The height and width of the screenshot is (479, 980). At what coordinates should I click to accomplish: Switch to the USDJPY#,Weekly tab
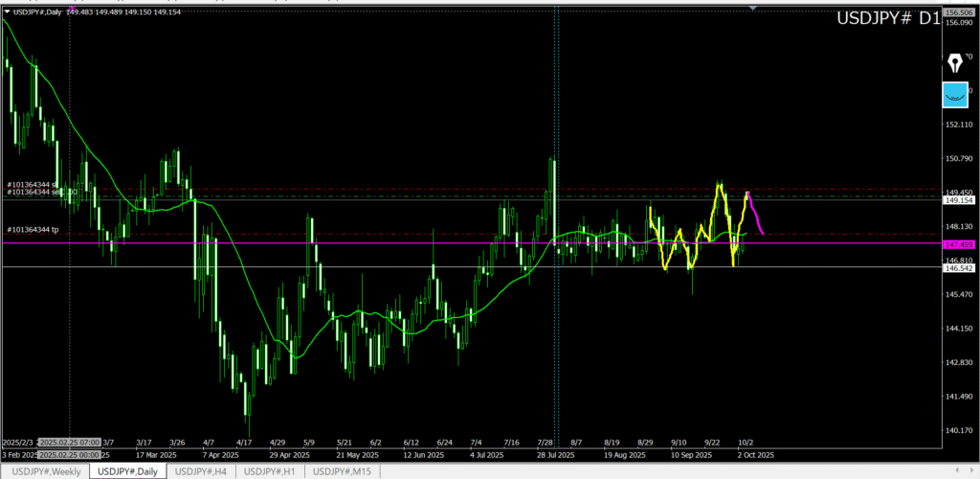click(46, 471)
